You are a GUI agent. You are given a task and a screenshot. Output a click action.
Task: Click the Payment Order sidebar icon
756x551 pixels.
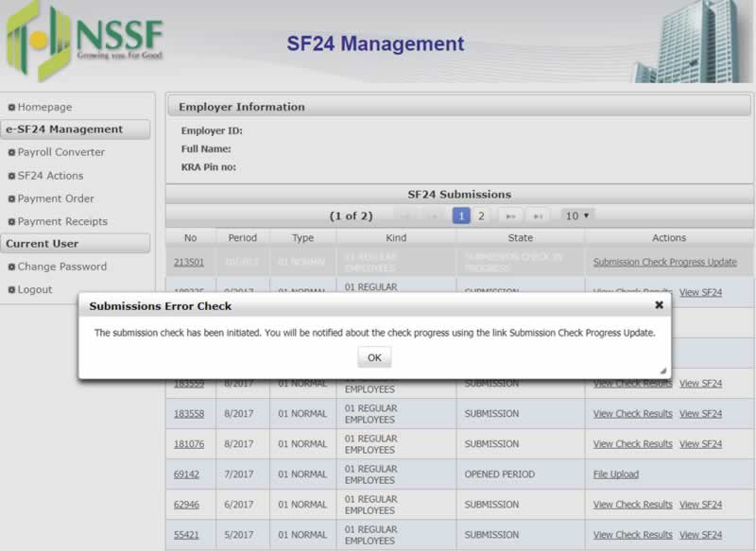[11, 198]
